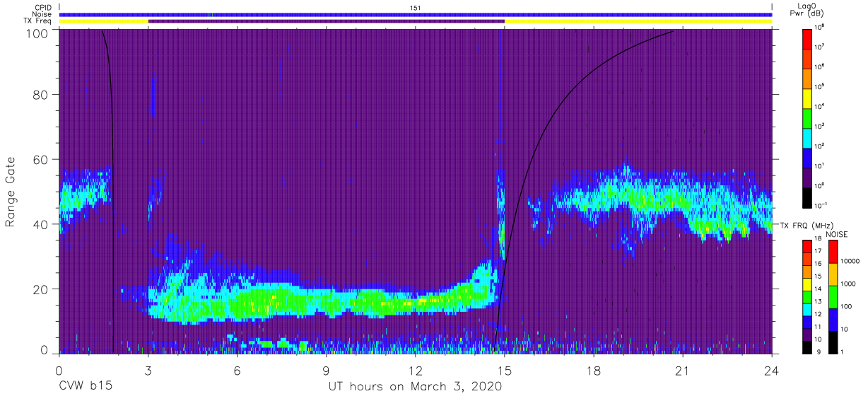The height and width of the screenshot is (401, 868).
Task: Select the yellow swatch in TX FRQ colorbar
Action: tap(807, 284)
